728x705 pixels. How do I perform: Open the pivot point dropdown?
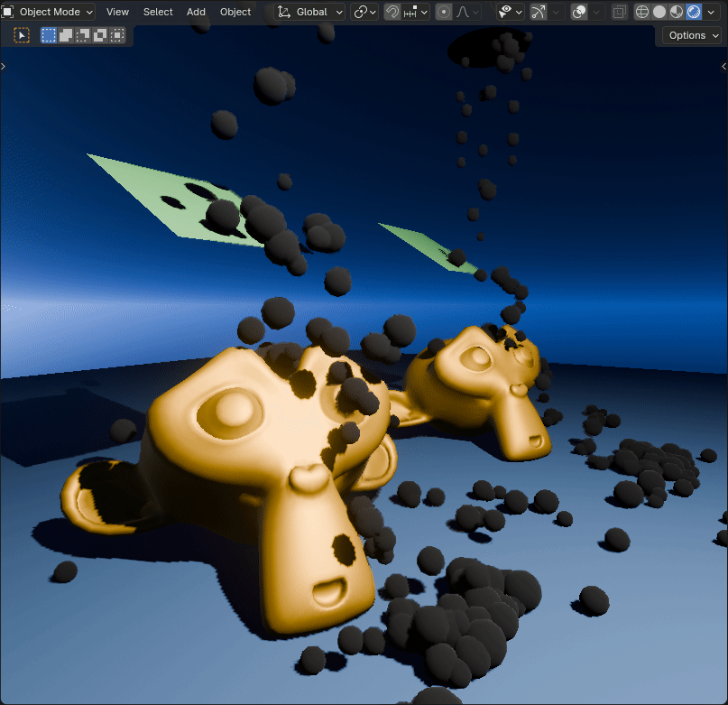[365, 12]
